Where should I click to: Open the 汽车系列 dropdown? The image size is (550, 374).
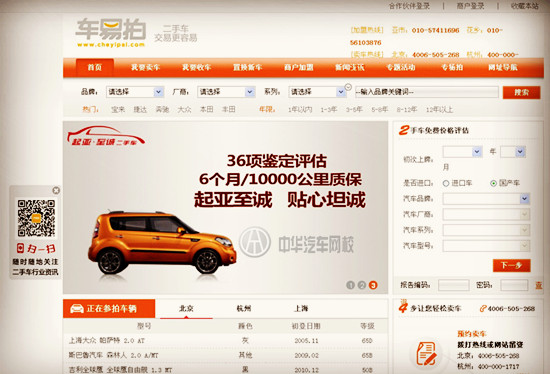(486, 230)
